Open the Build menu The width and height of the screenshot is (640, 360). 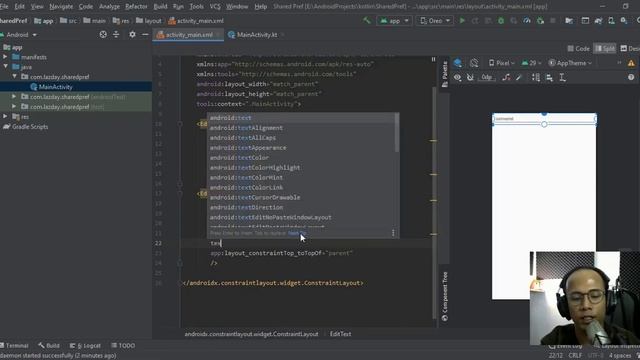tap(160, 7)
